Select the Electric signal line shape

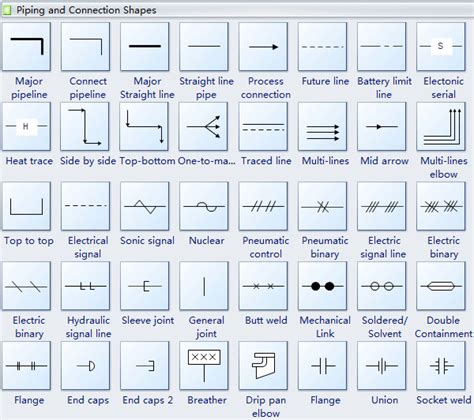pos(382,206)
